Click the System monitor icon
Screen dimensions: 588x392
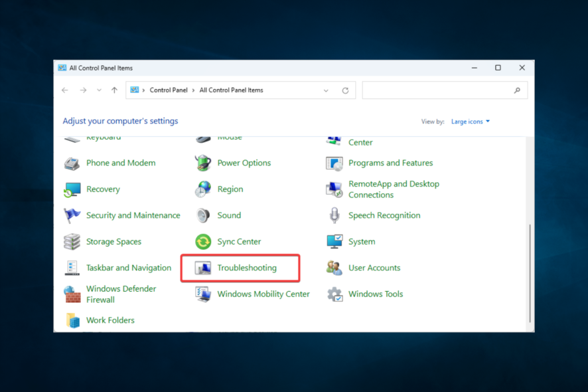point(334,242)
